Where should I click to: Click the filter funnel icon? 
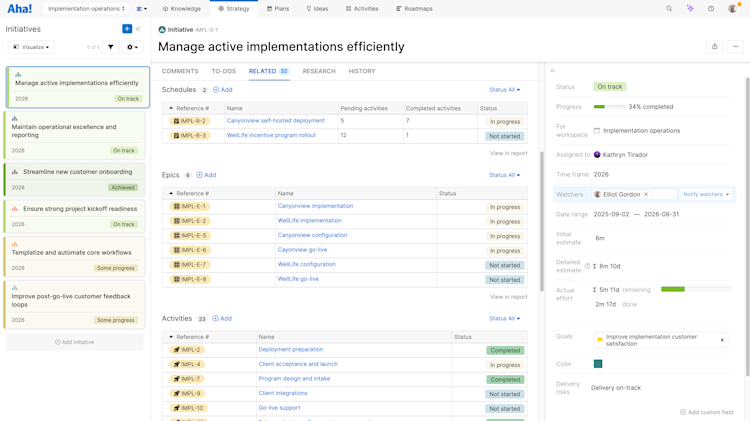[110, 47]
